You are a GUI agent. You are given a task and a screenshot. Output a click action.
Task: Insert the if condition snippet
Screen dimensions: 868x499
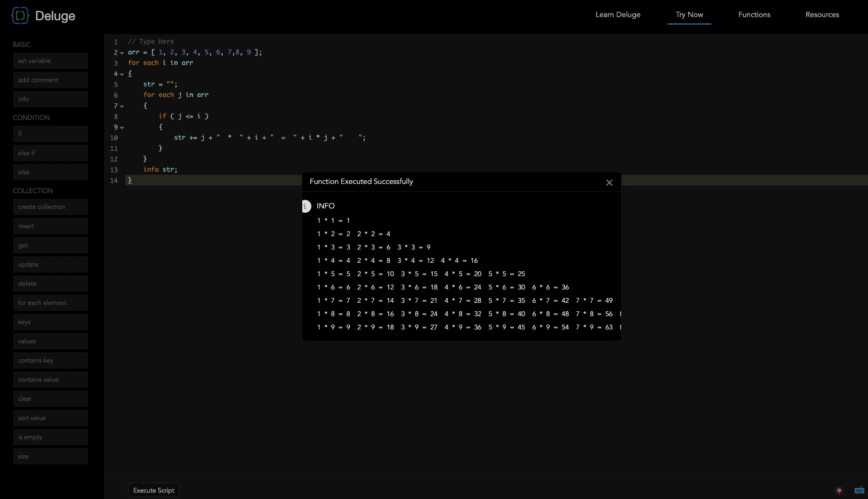pyautogui.click(x=51, y=134)
